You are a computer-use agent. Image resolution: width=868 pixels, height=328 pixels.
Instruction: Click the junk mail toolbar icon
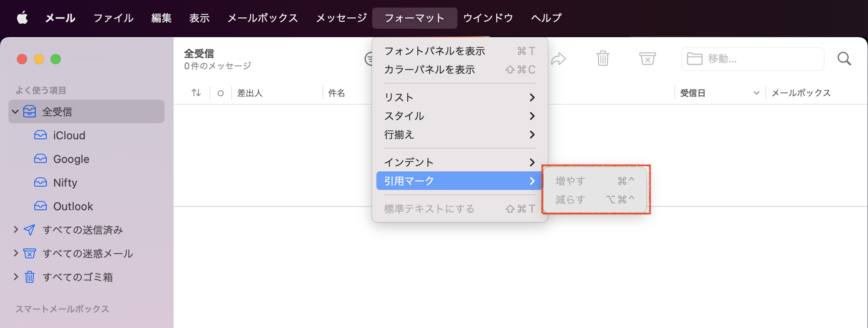647,59
